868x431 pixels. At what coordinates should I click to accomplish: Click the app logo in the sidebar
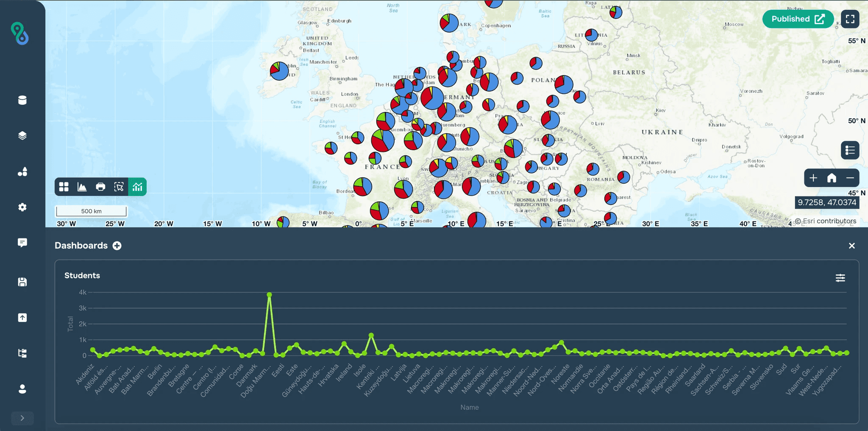19,34
